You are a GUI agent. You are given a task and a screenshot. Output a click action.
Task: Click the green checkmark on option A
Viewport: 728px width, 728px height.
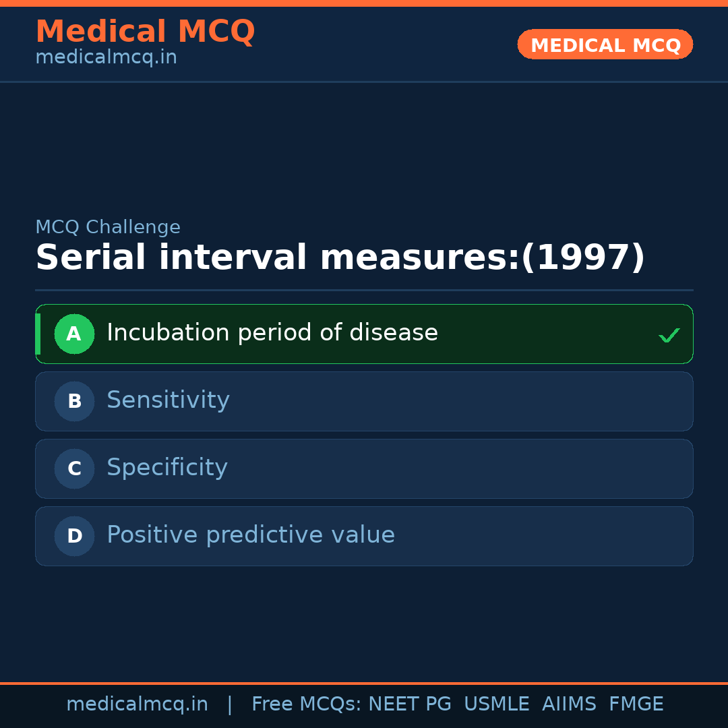(669, 335)
